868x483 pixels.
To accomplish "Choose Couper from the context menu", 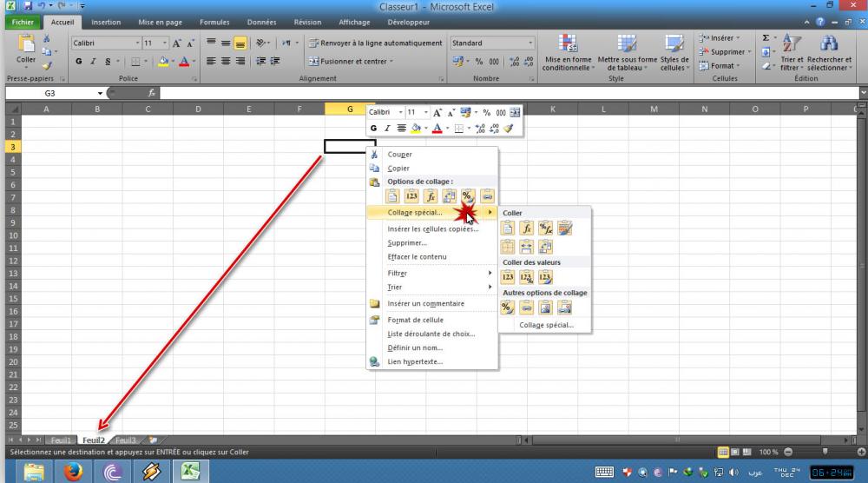I will click(x=432, y=155).
